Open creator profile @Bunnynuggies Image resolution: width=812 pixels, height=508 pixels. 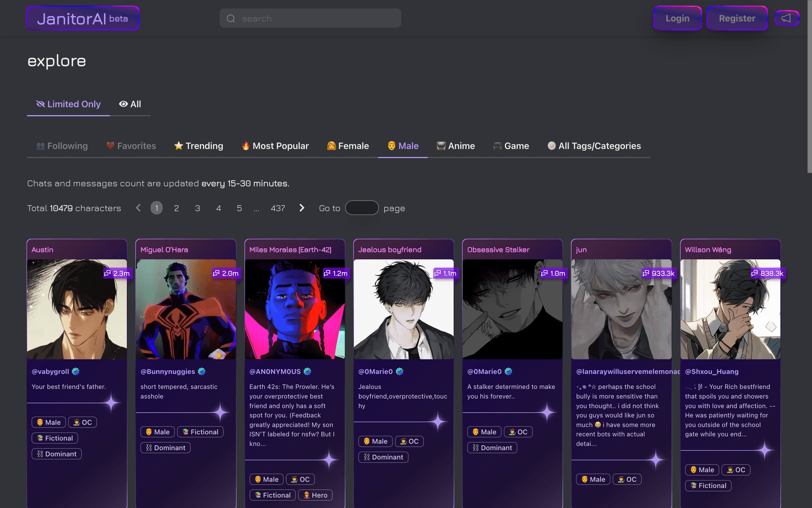pyautogui.click(x=168, y=371)
